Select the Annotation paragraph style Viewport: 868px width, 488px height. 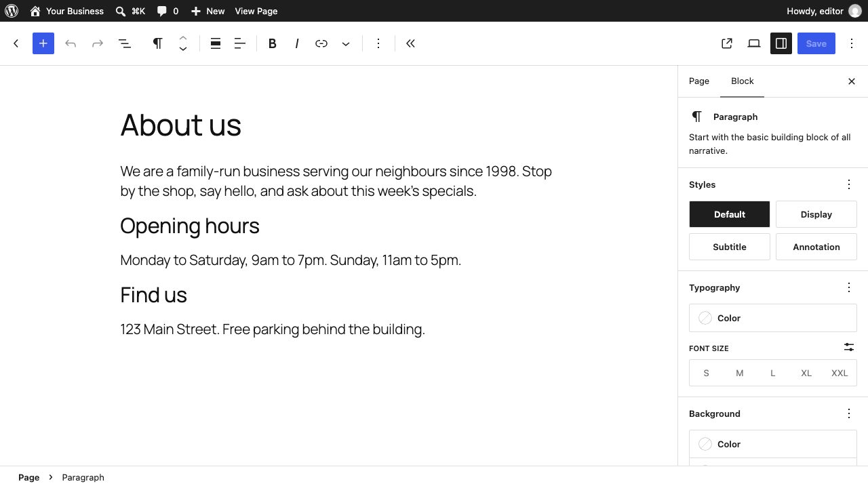coord(816,247)
